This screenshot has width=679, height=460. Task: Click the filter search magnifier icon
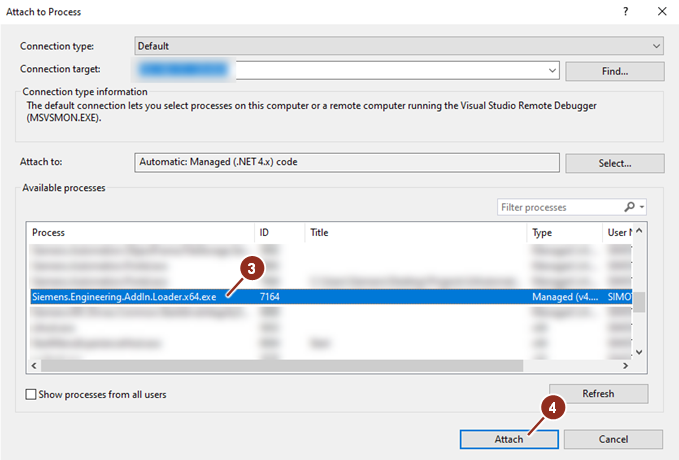[x=629, y=207]
